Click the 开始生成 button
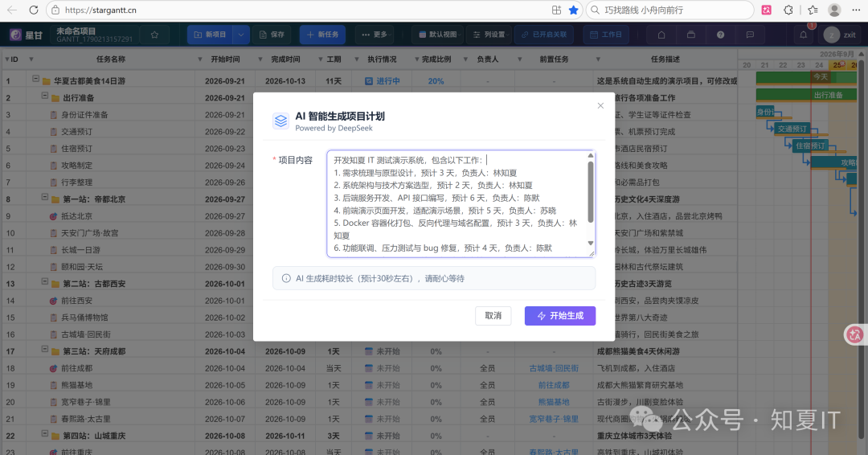The image size is (868, 455). click(560, 315)
